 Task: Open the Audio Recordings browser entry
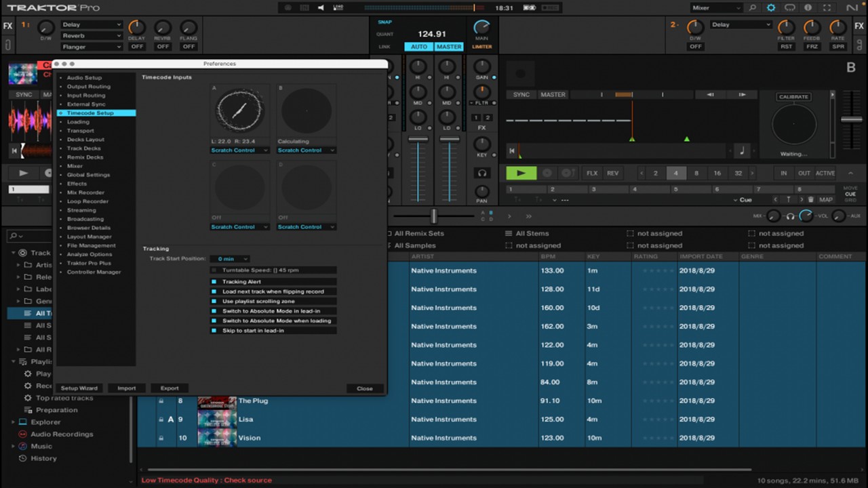click(x=62, y=434)
